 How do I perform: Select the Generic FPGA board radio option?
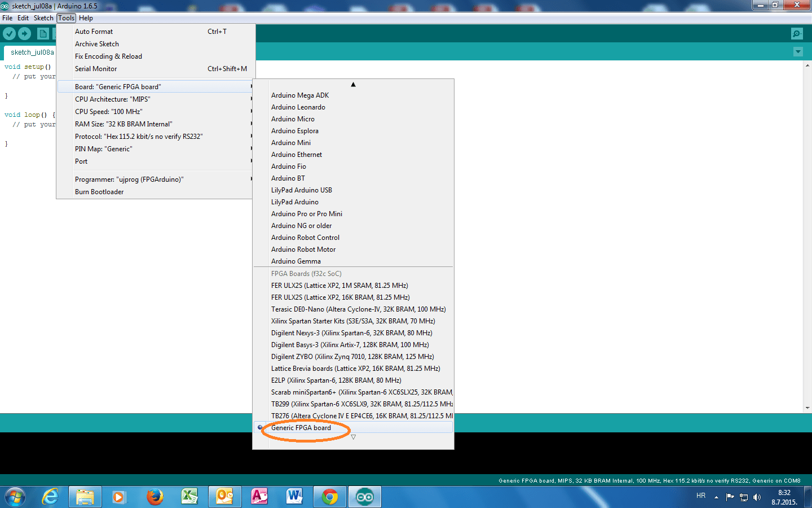click(x=301, y=428)
